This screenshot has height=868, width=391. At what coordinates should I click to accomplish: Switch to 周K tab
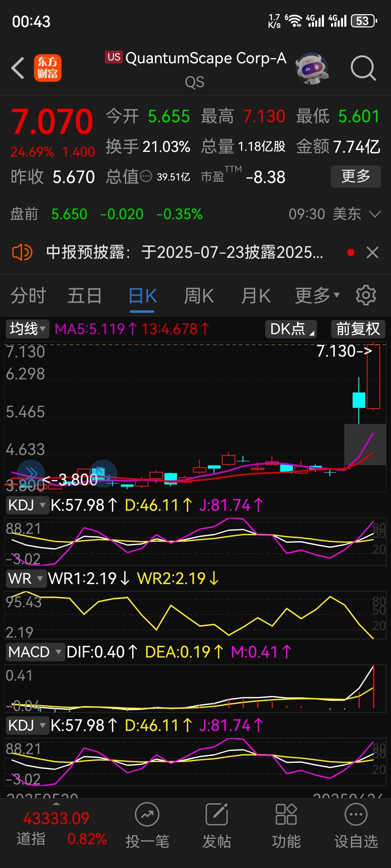point(199,295)
